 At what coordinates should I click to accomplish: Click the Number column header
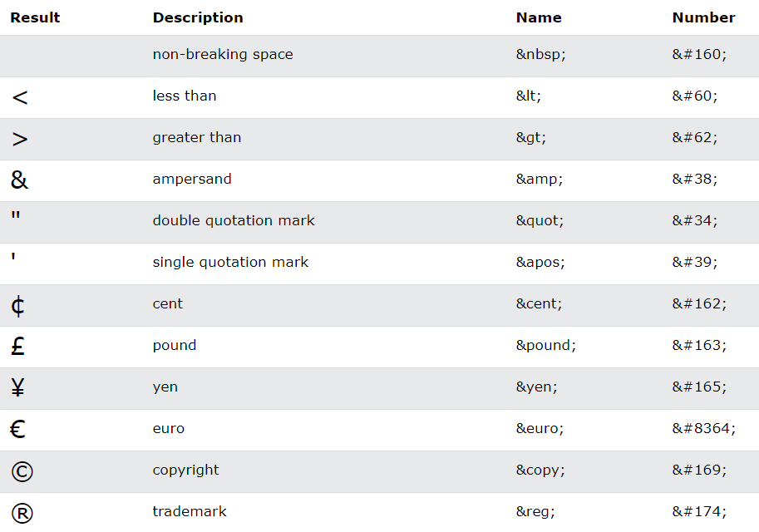tap(703, 17)
